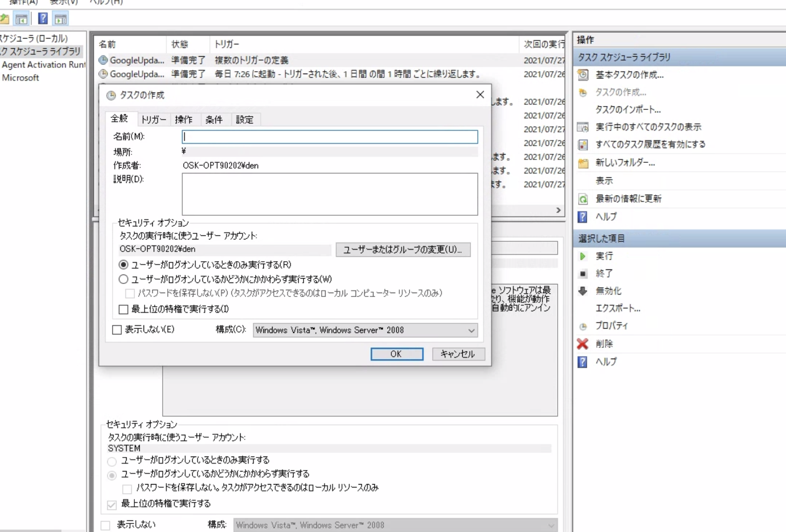Image resolution: width=786 pixels, height=532 pixels.
Task: Open the configure-for (構成) dropdown in dialog
Action: click(365, 331)
